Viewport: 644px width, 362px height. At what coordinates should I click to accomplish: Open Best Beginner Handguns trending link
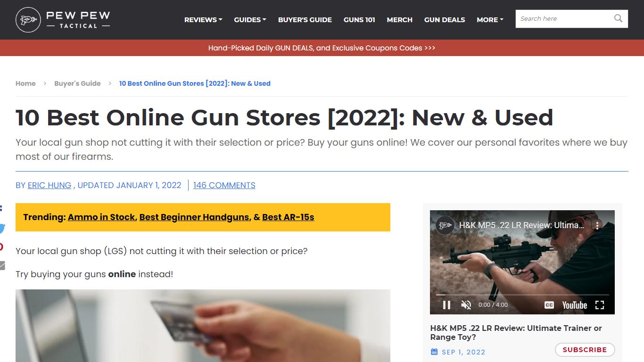pos(194,217)
